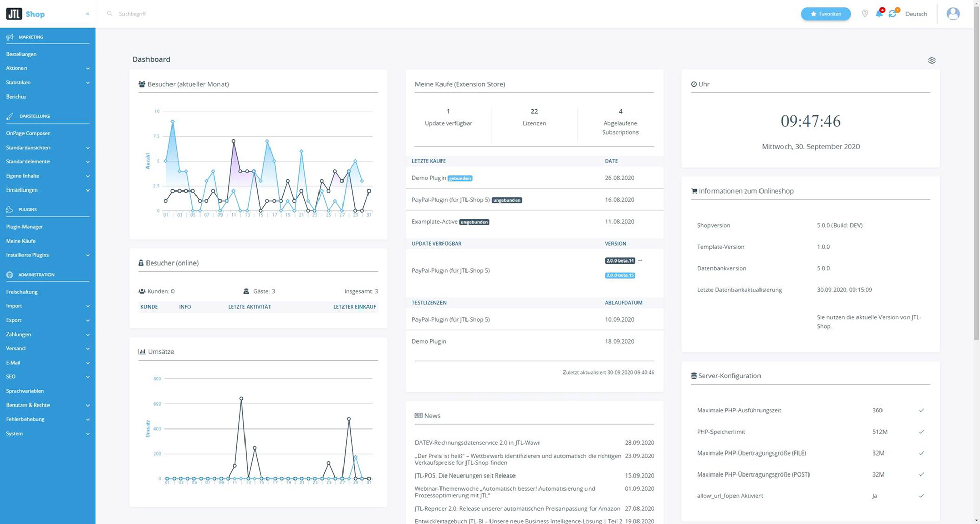Image resolution: width=980 pixels, height=524 pixels.
Task: Click the PHP-Speicherlimit check mark indicator
Action: pos(922,432)
